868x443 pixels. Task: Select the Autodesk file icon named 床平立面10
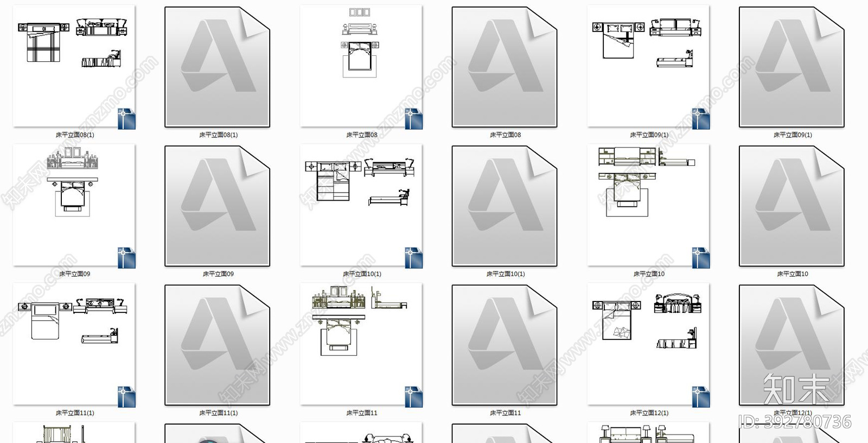tap(792, 206)
